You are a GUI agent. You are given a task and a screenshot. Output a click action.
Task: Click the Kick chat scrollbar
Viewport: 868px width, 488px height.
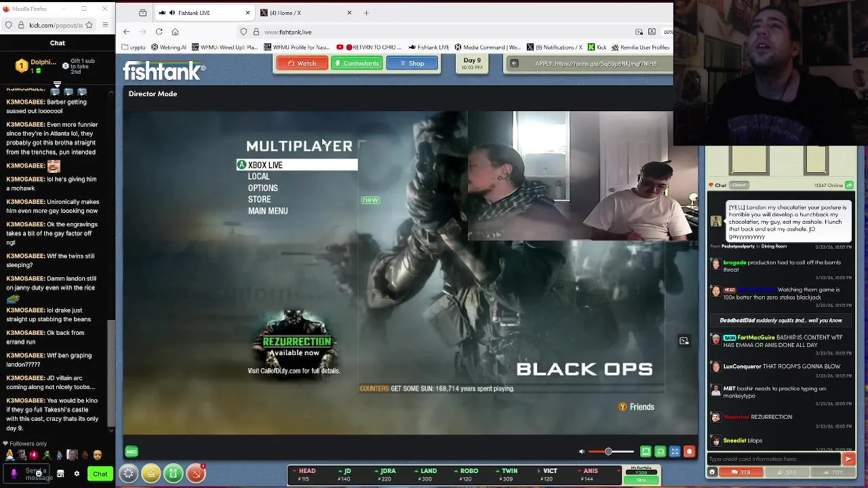(x=112, y=373)
